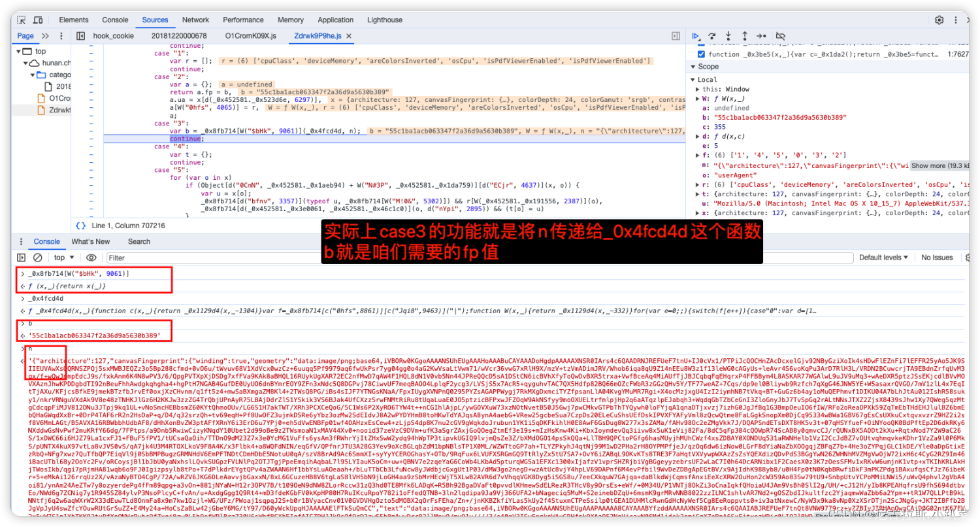The height and width of the screenshot is (527, 980).
Task: Create live expression using the eye icon
Action: [x=91, y=257]
